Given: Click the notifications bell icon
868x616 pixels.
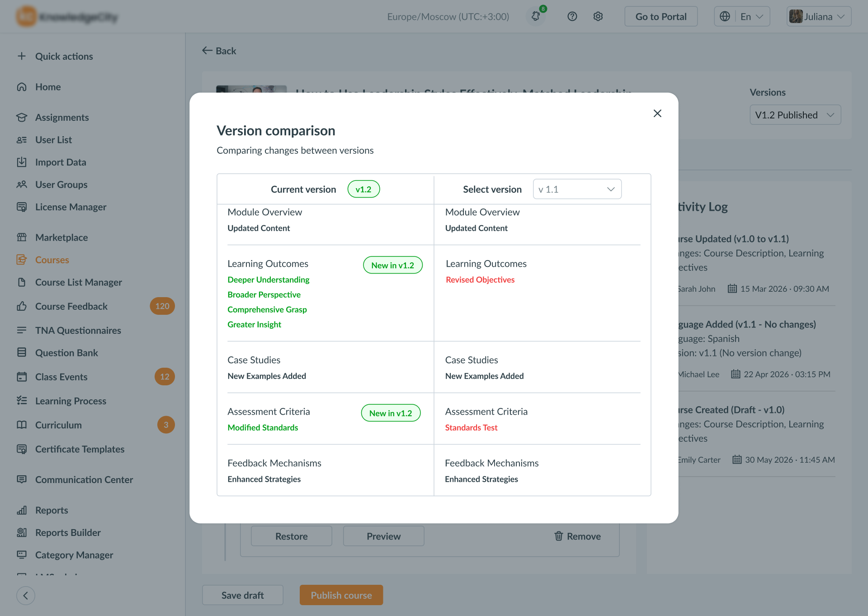Looking at the screenshot, I should tap(536, 17).
